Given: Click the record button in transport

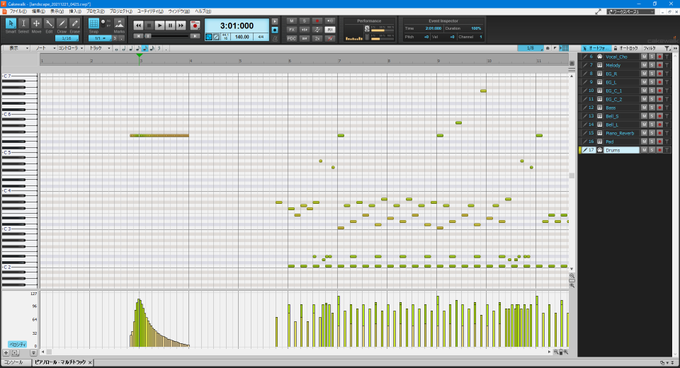Looking at the screenshot, I should pos(195,26).
